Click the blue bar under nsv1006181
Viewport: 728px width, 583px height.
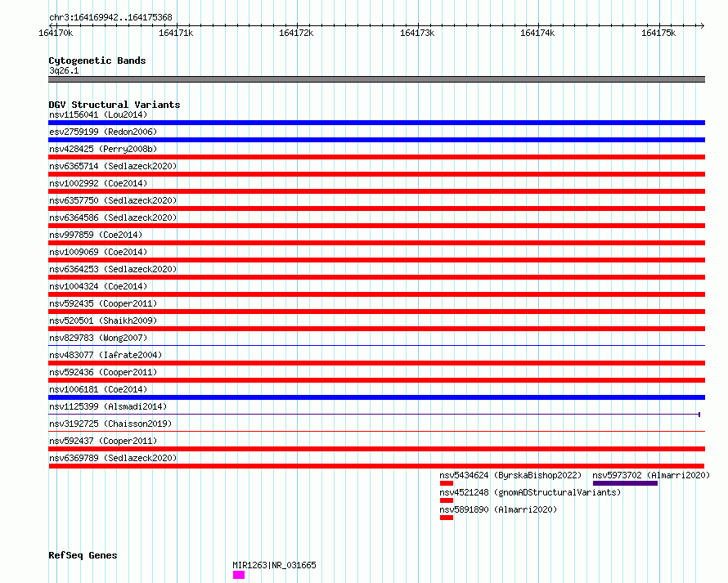(376, 397)
